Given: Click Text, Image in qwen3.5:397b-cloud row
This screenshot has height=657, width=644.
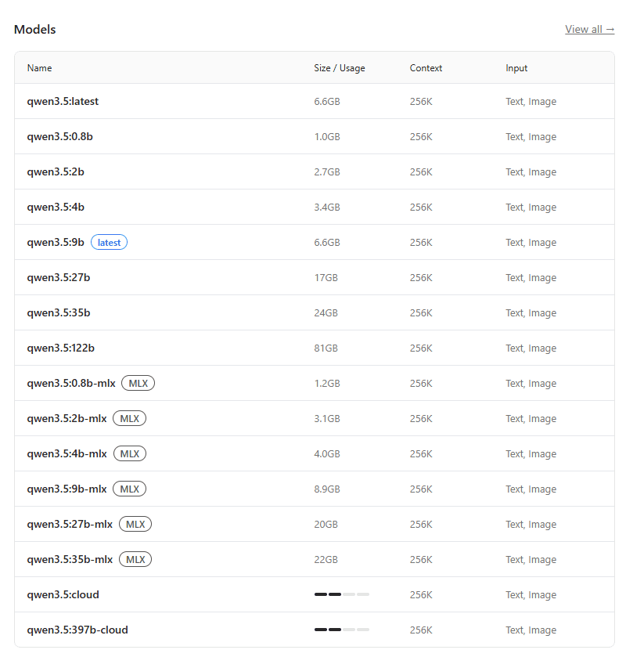Looking at the screenshot, I should 531,630.
